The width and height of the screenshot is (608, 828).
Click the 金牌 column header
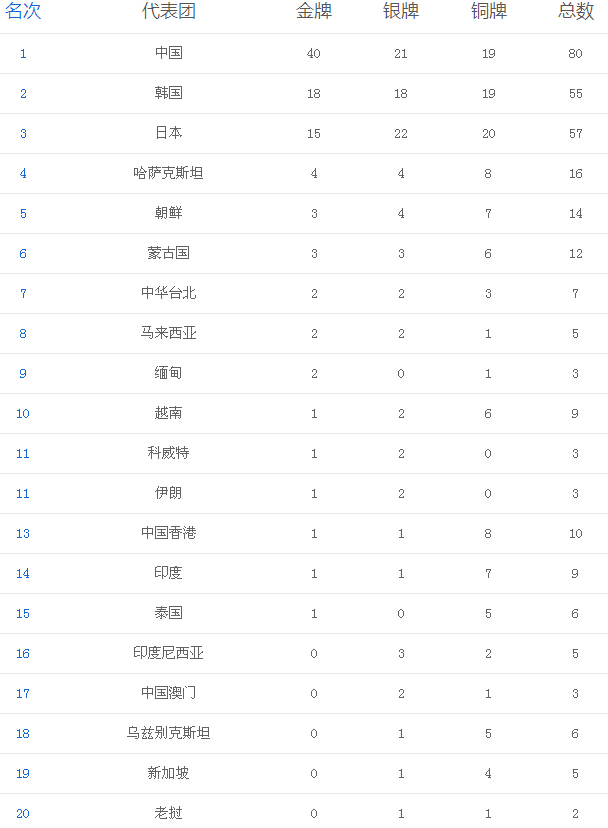314,12
